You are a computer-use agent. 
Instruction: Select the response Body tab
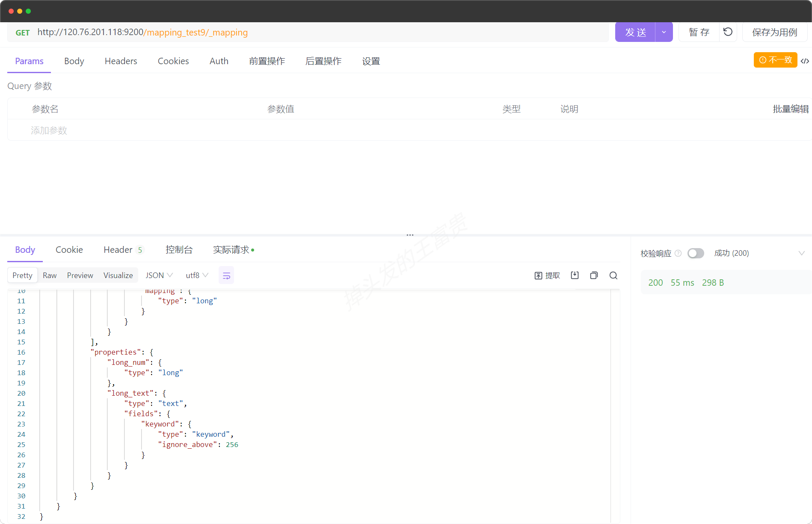click(x=25, y=250)
